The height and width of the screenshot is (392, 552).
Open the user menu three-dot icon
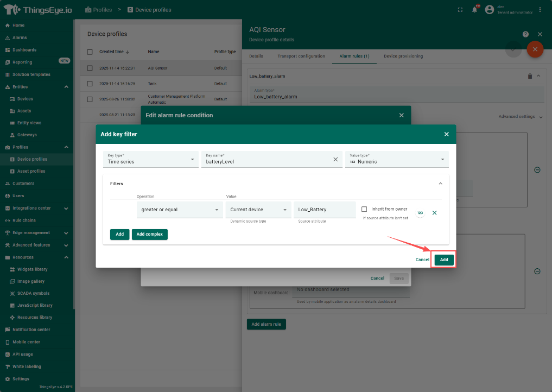click(x=540, y=10)
